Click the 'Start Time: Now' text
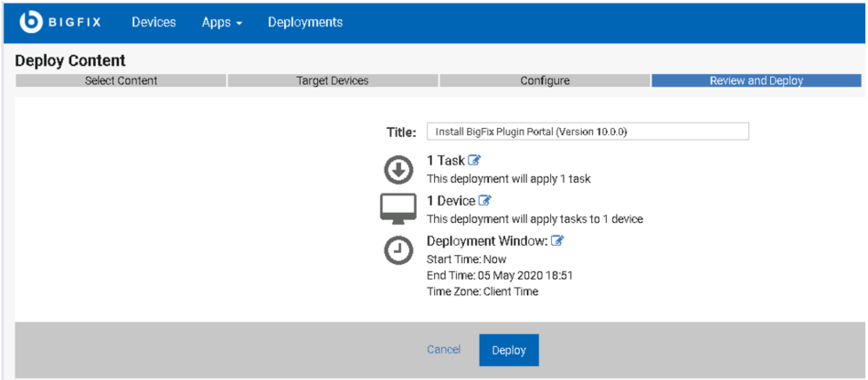This screenshot has height=380, width=868. (x=467, y=259)
